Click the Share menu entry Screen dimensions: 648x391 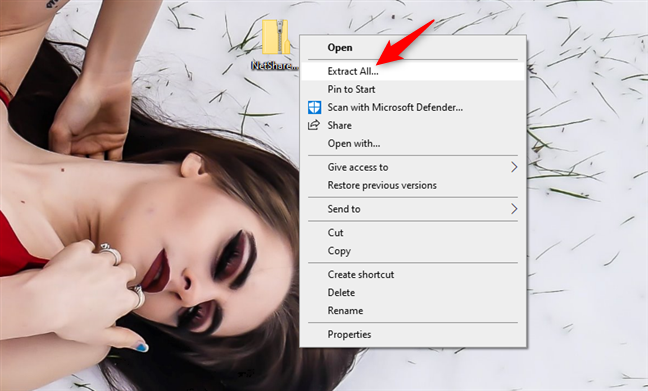coord(413,125)
